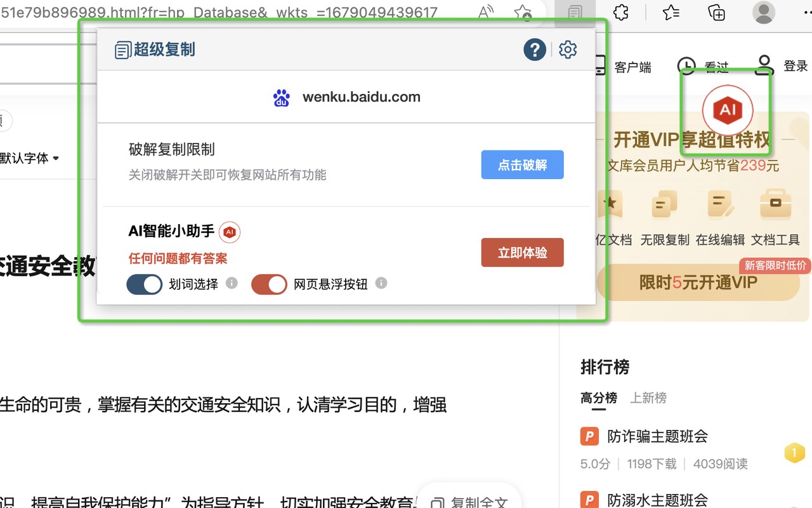Click the 4039阅读 count text

pyautogui.click(x=721, y=464)
